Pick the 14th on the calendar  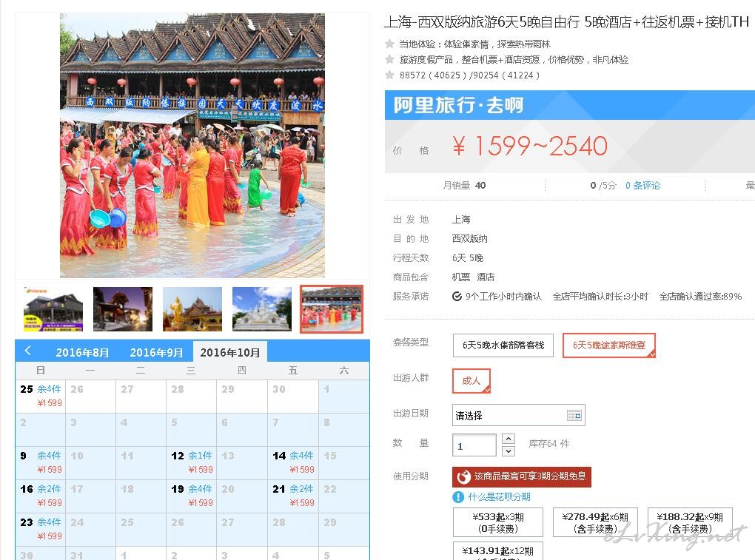pyautogui.click(x=293, y=462)
